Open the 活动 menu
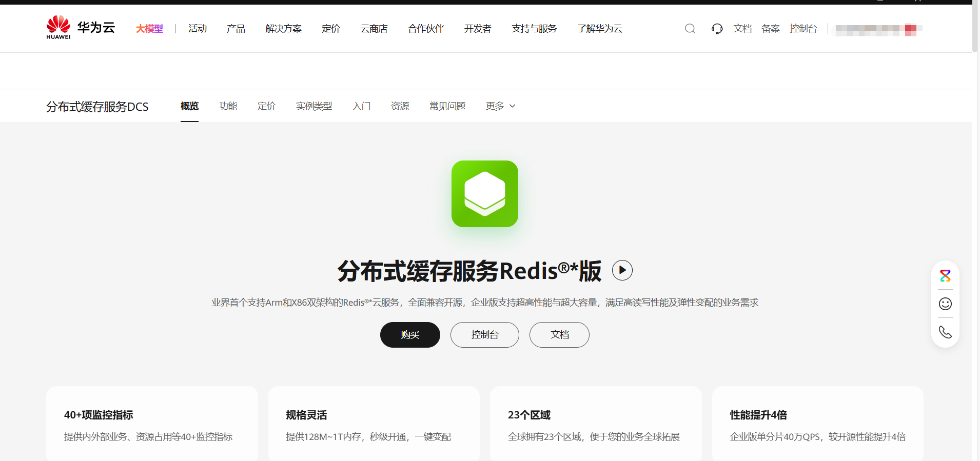This screenshot has width=980, height=461. [198, 29]
